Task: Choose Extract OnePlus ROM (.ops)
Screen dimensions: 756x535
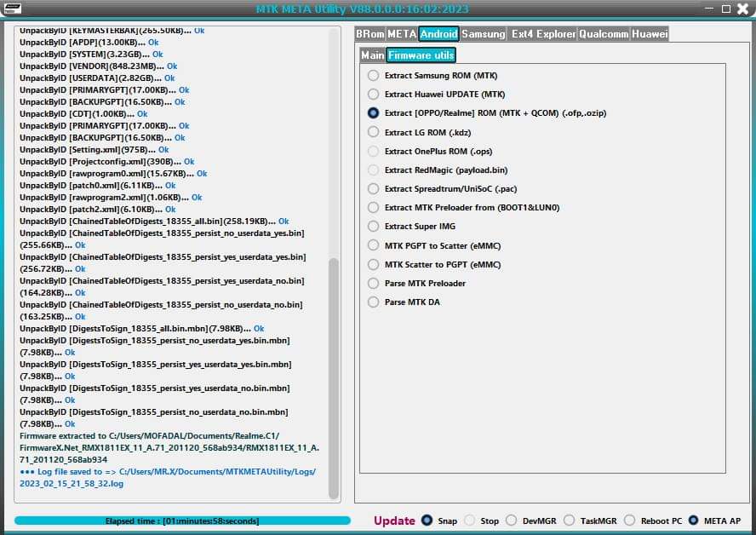Action: point(373,151)
